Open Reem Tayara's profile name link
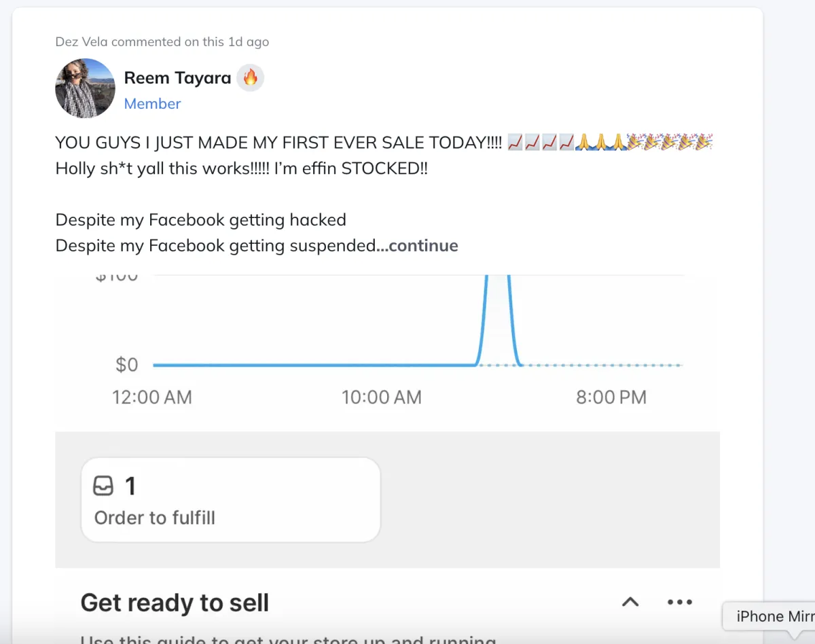 [177, 78]
